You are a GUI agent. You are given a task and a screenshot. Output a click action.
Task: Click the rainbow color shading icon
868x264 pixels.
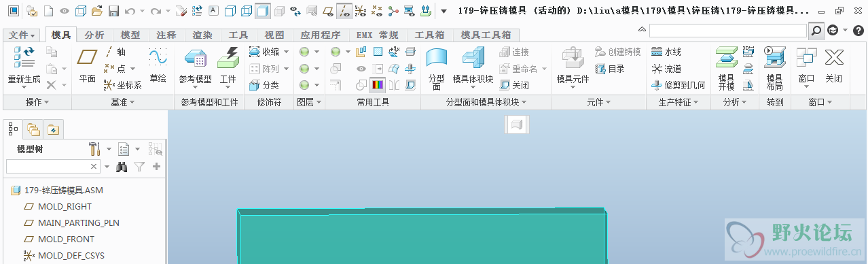(378, 85)
